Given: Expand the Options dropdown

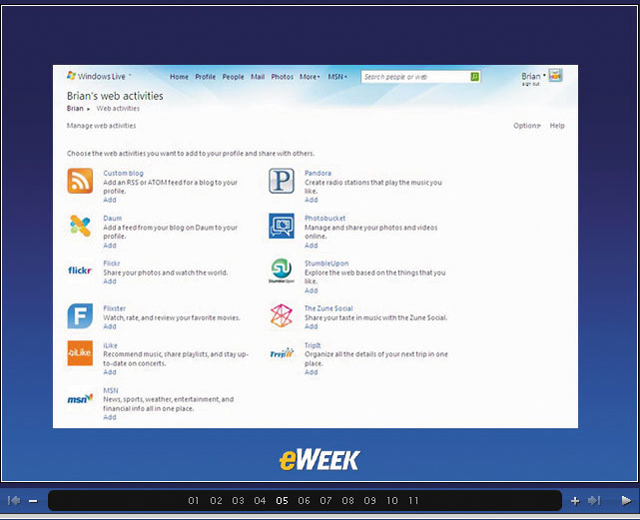Looking at the screenshot, I should tap(527, 126).
